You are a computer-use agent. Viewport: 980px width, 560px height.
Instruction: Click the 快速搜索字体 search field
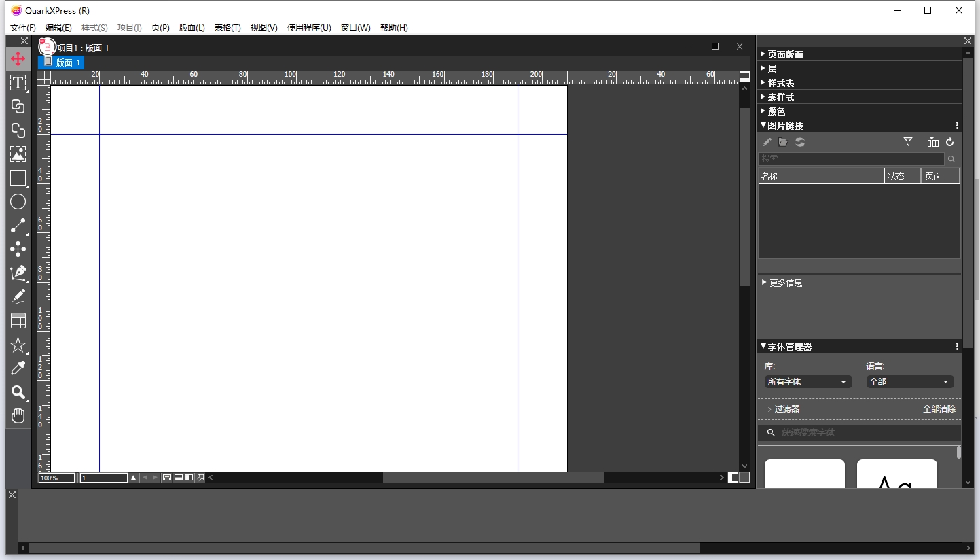(x=859, y=432)
